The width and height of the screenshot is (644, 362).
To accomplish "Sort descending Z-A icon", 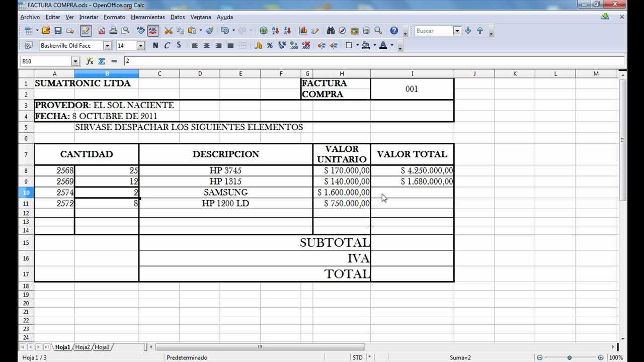I will coord(287,31).
